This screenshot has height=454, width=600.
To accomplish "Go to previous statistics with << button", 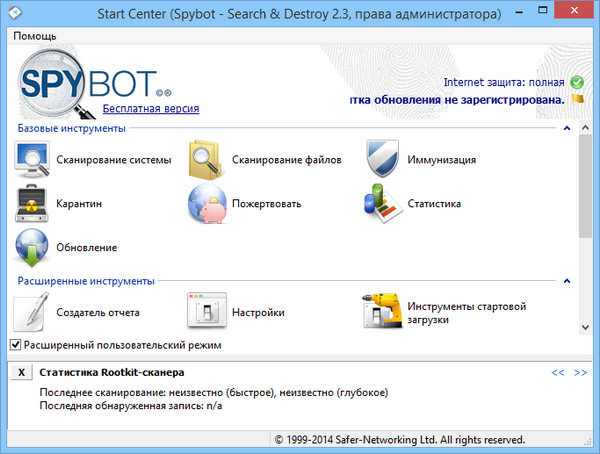I will tap(558, 373).
